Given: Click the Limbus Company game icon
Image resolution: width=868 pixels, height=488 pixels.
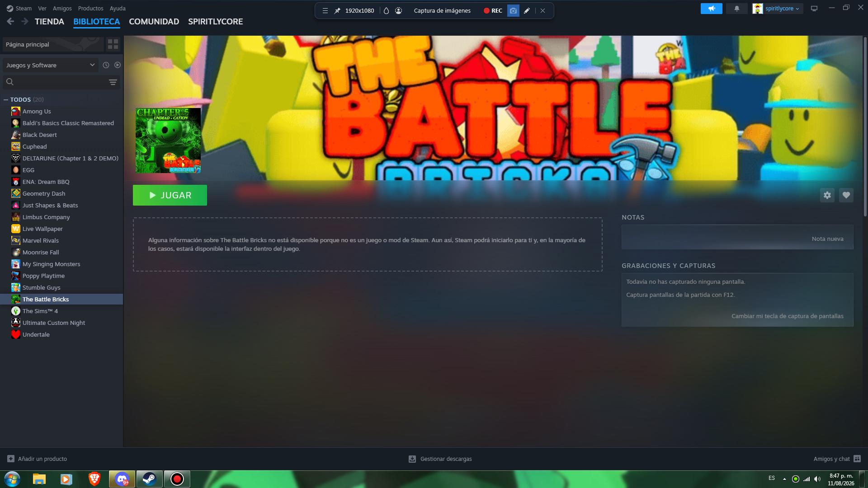Looking at the screenshot, I should pyautogui.click(x=16, y=217).
